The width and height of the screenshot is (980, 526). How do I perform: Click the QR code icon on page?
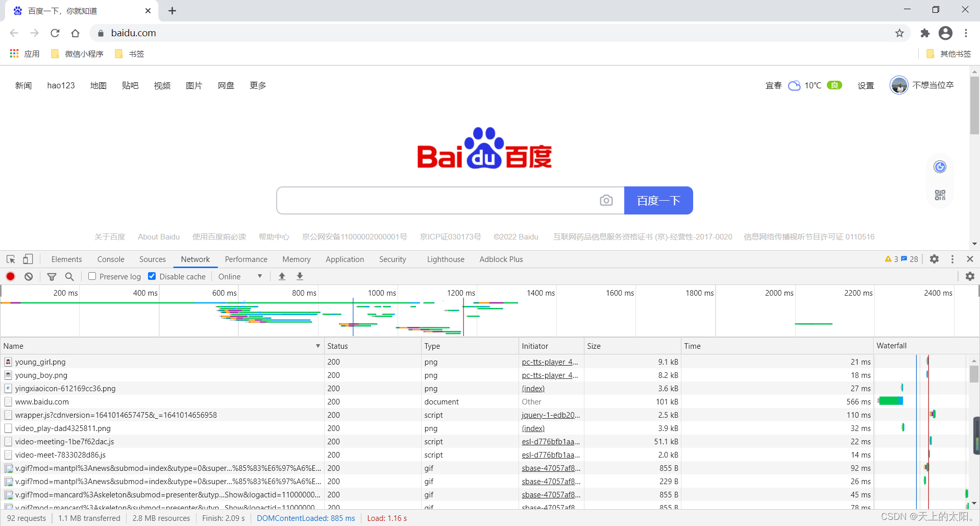point(940,195)
